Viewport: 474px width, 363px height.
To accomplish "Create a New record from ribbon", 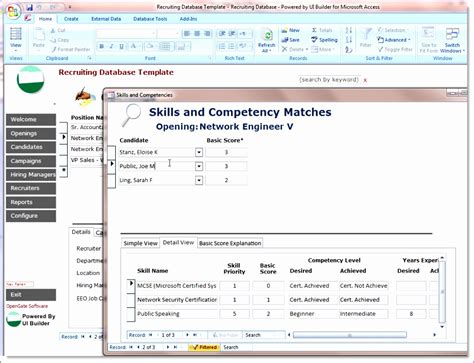I will point(290,30).
